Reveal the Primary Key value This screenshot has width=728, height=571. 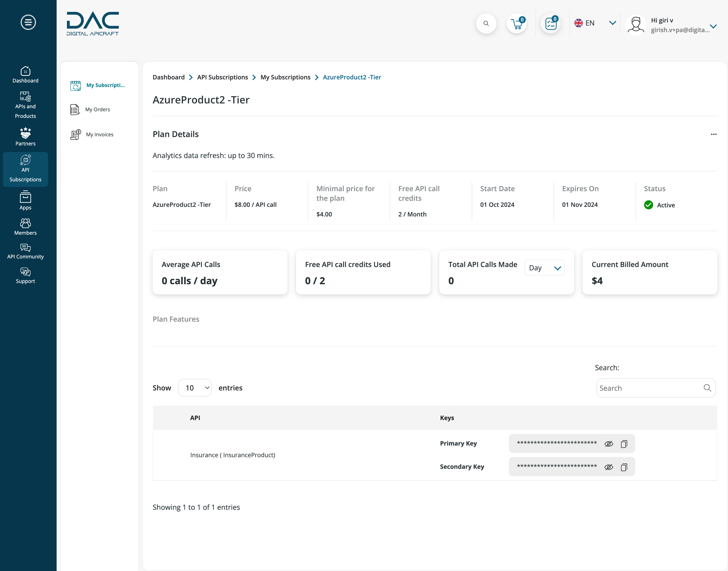[609, 444]
